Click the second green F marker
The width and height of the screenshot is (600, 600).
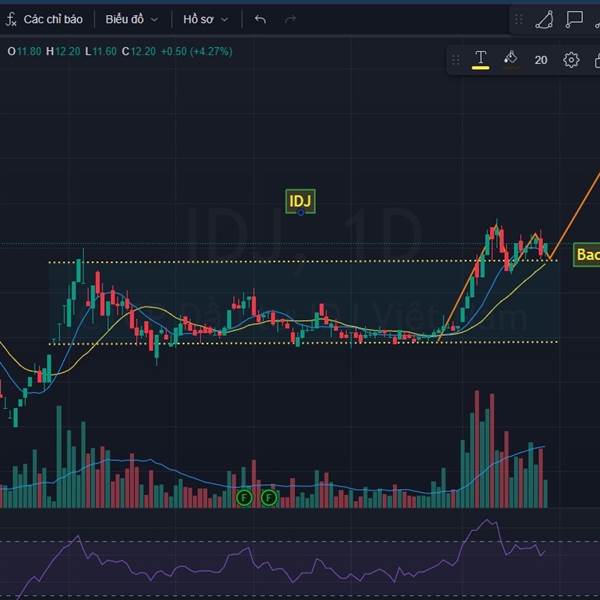[269, 498]
